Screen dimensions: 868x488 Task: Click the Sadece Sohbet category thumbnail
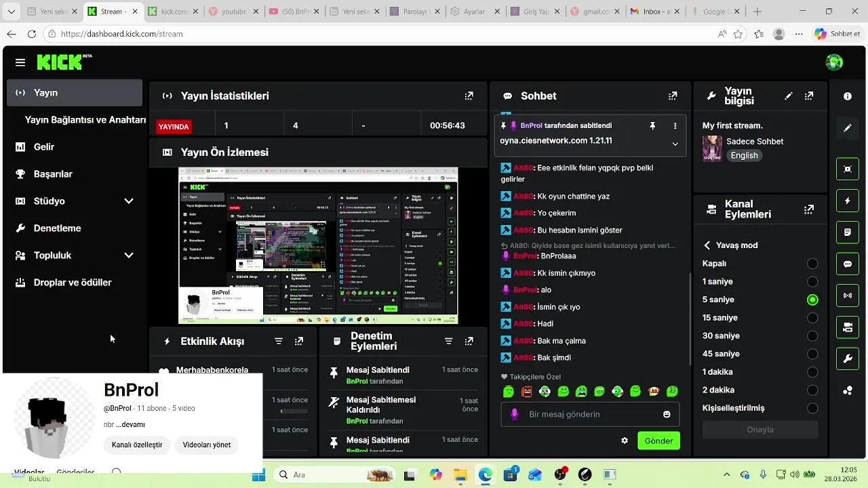[x=712, y=148]
